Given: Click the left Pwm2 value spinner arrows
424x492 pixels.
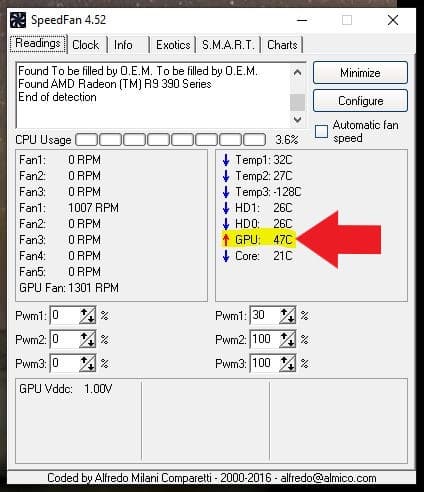Looking at the screenshot, I should pyautogui.click(x=87, y=339).
